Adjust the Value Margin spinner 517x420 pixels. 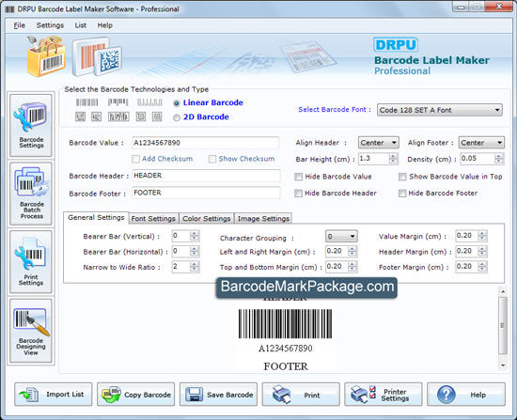coord(482,236)
